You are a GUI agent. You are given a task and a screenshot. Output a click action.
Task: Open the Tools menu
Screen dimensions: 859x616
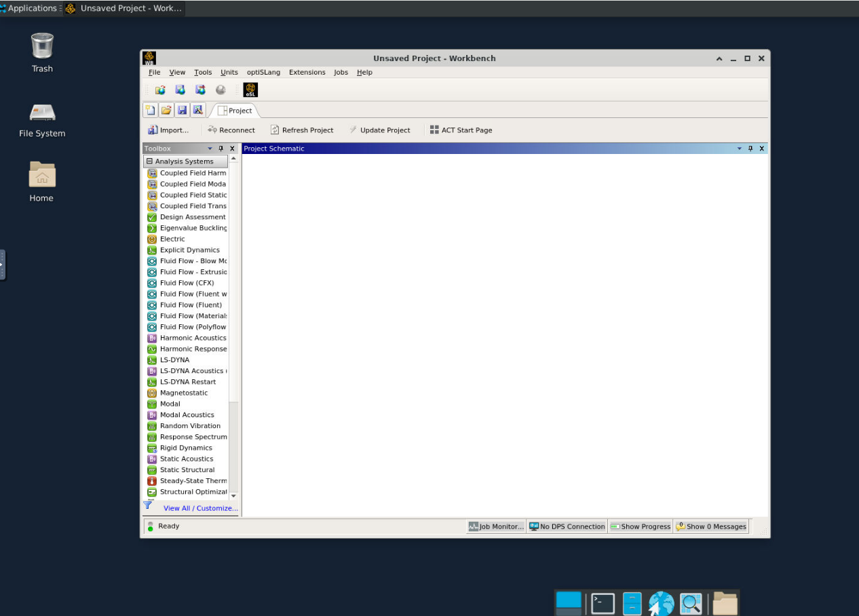pyautogui.click(x=203, y=72)
